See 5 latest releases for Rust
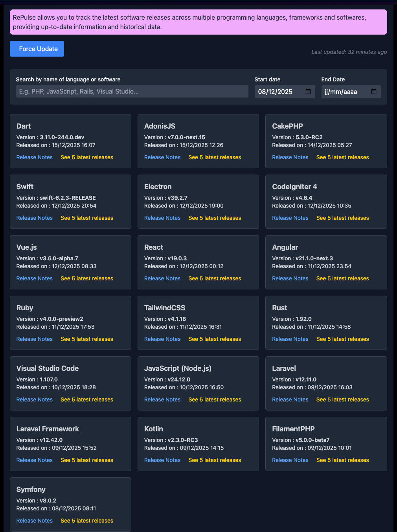The width and height of the screenshot is (397, 532). coord(343,339)
